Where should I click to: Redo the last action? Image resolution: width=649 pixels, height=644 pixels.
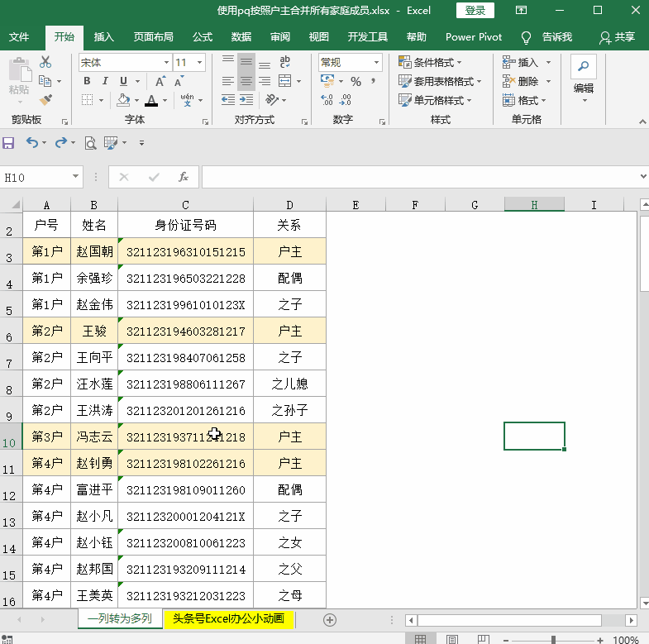[x=61, y=143]
